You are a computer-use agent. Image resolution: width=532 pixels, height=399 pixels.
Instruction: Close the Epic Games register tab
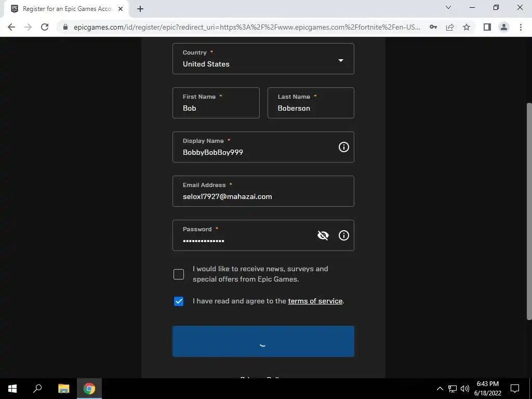coord(121,9)
